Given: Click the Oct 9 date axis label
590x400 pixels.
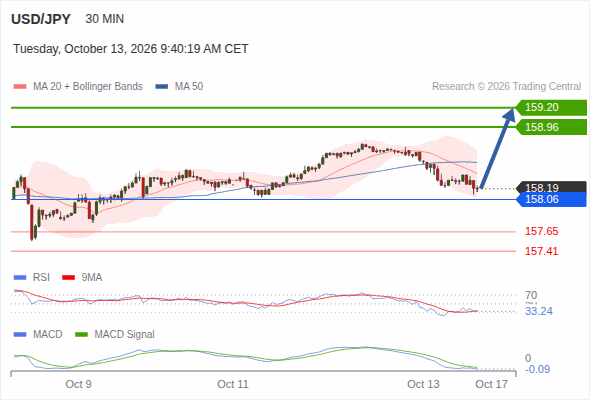Looking at the screenshot, I should pyautogui.click(x=78, y=384).
